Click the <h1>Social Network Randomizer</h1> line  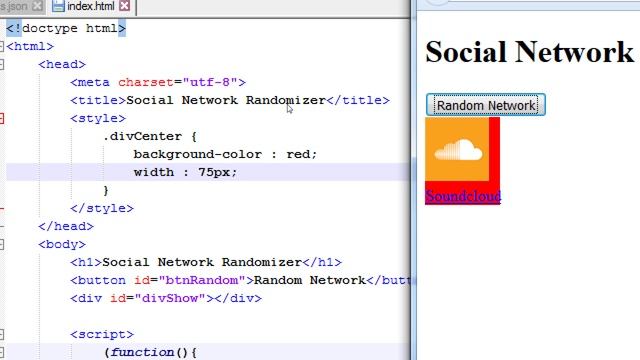(206, 262)
